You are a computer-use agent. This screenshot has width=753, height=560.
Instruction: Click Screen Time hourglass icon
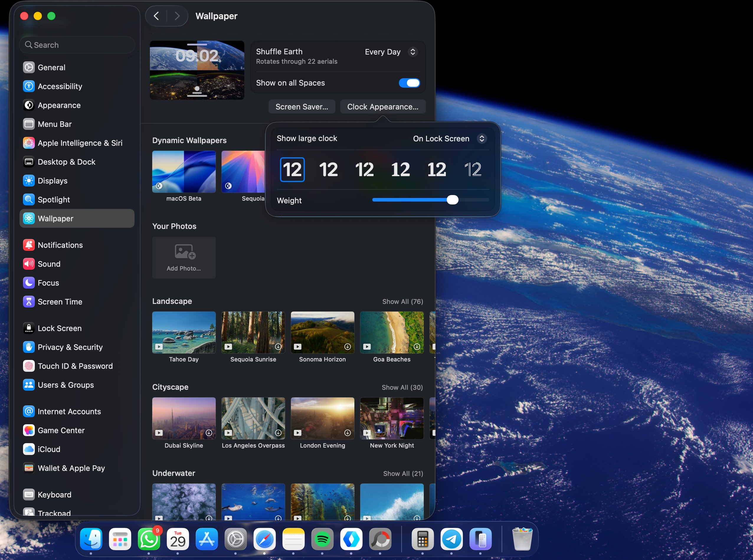[29, 302]
